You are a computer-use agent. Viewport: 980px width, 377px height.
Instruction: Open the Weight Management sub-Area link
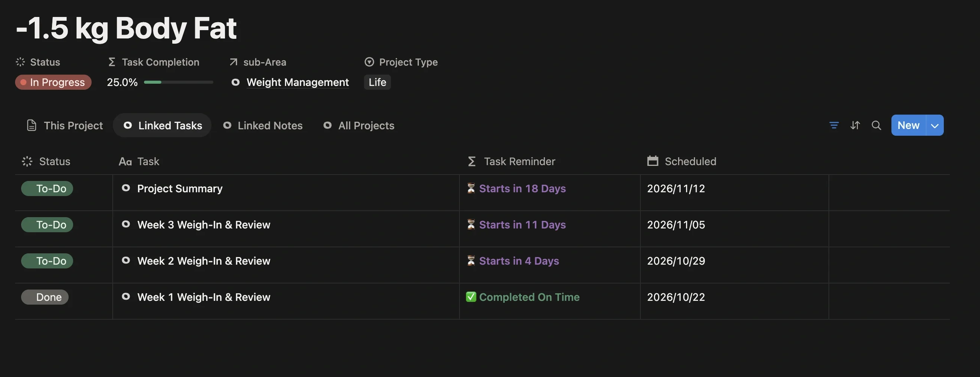coord(297,82)
